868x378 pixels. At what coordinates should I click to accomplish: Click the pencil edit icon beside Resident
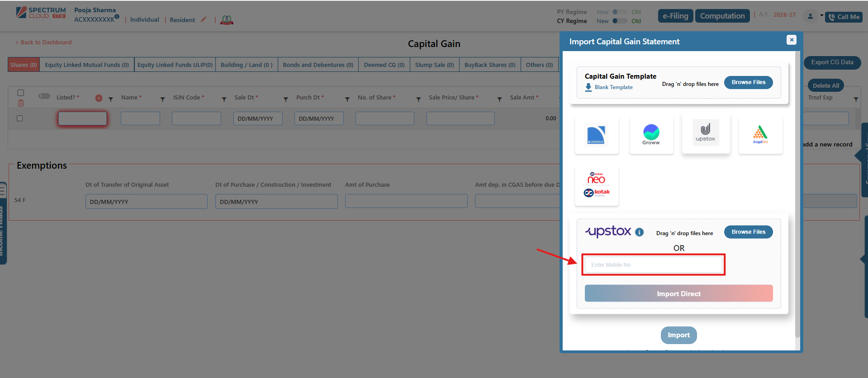(x=204, y=19)
